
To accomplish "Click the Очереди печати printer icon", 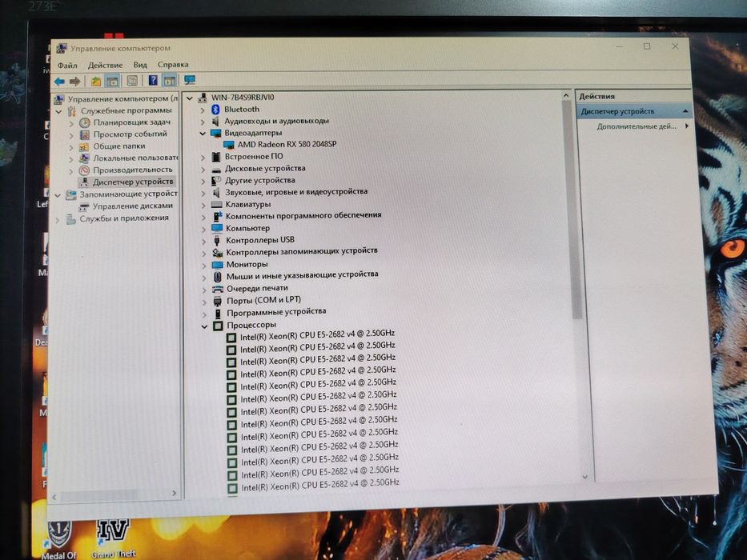I will pyautogui.click(x=218, y=289).
